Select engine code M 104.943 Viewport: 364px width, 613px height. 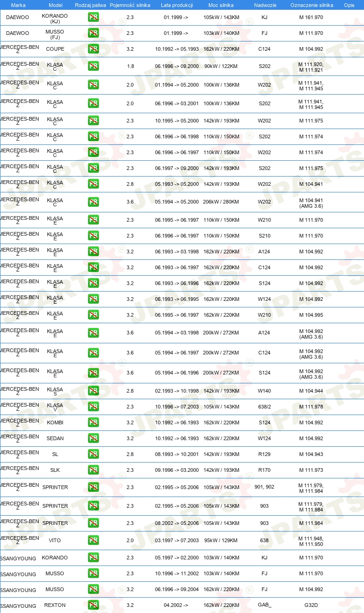pyautogui.click(x=311, y=454)
